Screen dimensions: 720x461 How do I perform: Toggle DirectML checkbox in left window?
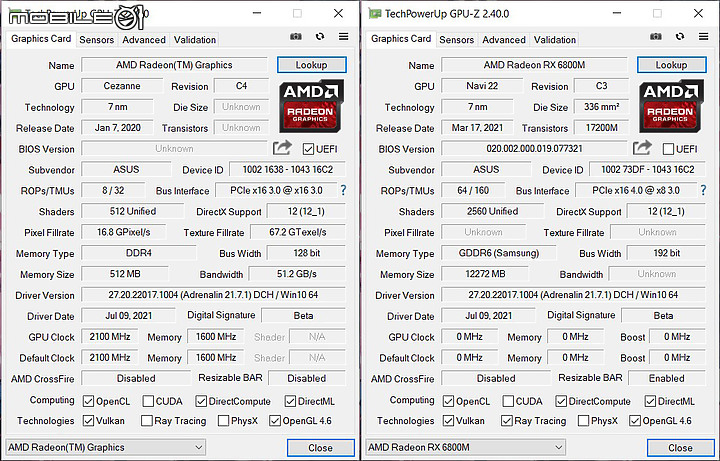(290, 401)
